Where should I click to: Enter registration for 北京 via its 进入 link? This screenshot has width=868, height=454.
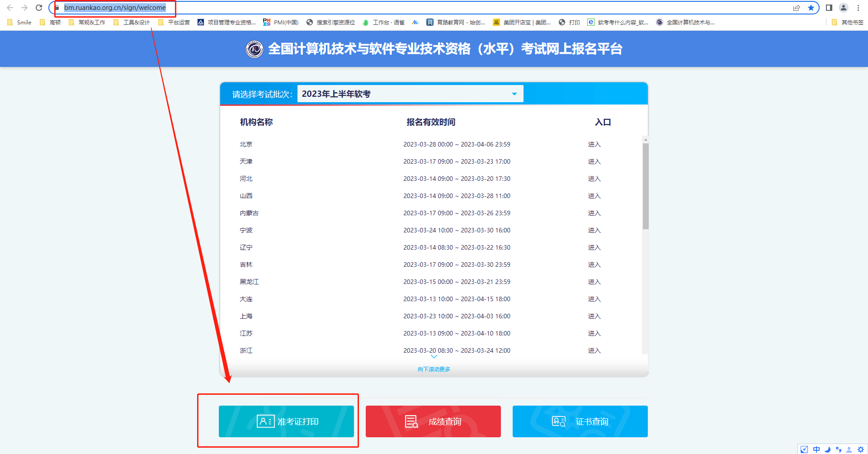(x=594, y=144)
